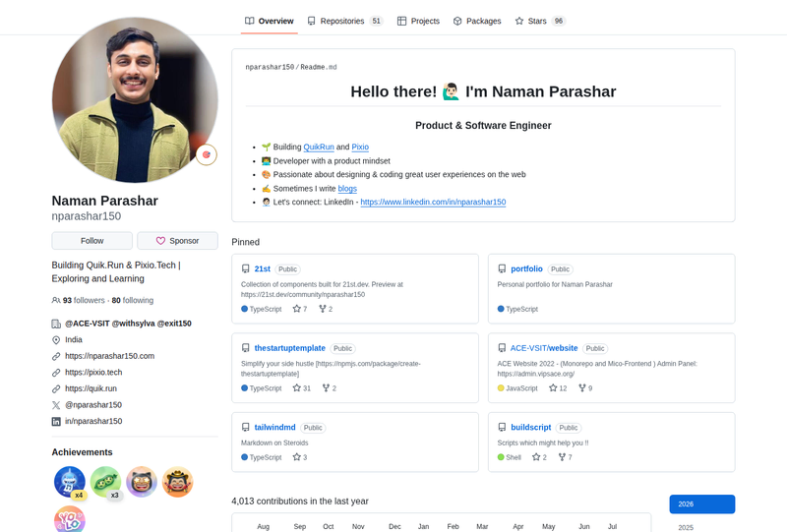Open the Overview tab

[269, 21]
